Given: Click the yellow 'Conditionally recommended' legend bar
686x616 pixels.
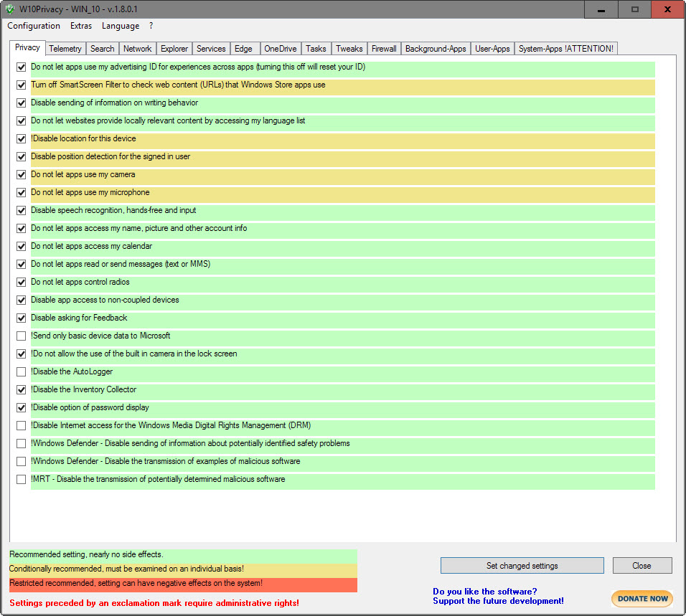Looking at the screenshot, I should [183, 571].
